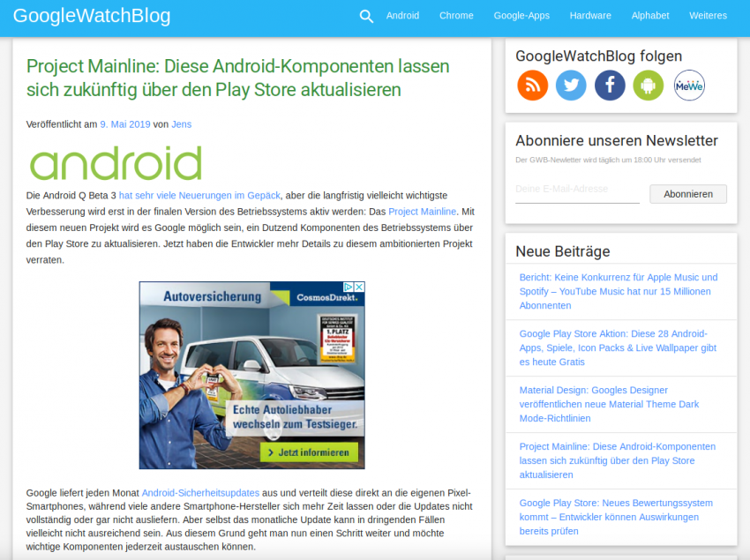Open the YouTube Music 15 Millionen Abonnenten article
The width and height of the screenshot is (750, 560).
(619, 292)
